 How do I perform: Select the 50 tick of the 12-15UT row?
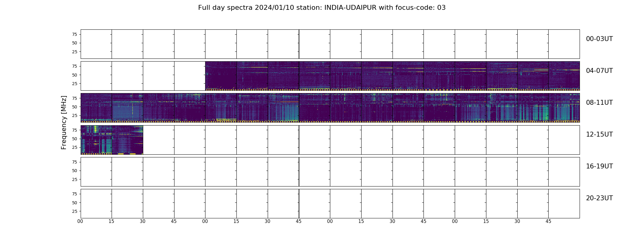[75, 139]
